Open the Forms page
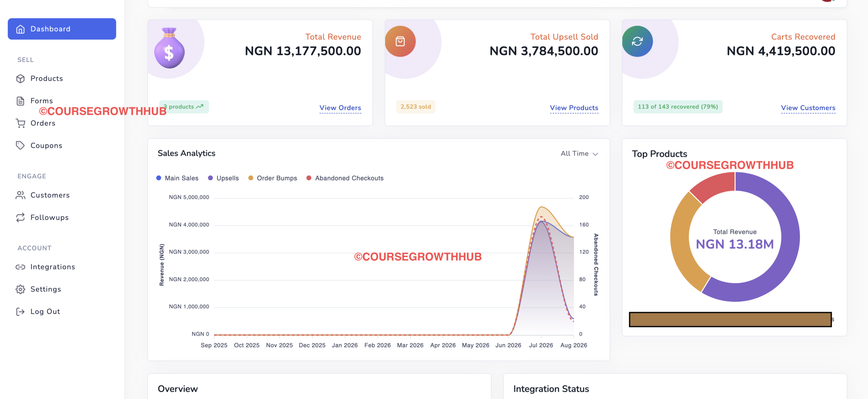Image resolution: width=868 pixels, height=399 pixels. tap(42, 101)
